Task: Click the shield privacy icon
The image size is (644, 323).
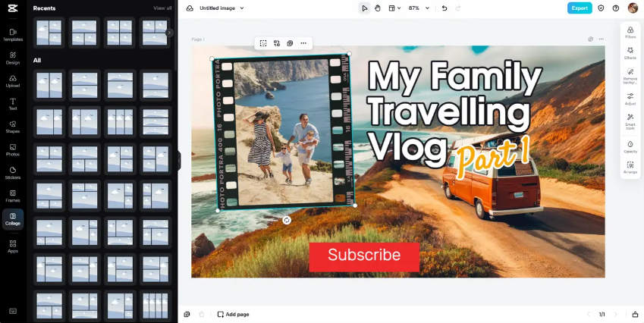Action: pos(601,8)
